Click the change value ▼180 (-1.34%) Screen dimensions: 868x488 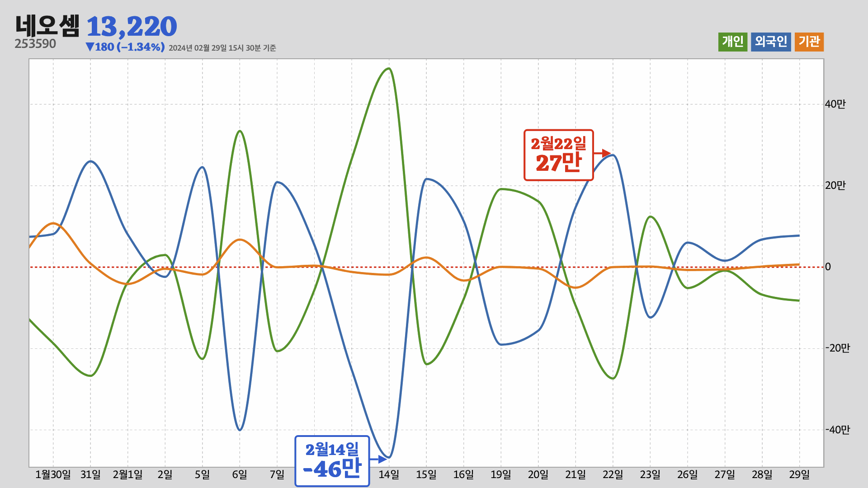tap(125, 47)
